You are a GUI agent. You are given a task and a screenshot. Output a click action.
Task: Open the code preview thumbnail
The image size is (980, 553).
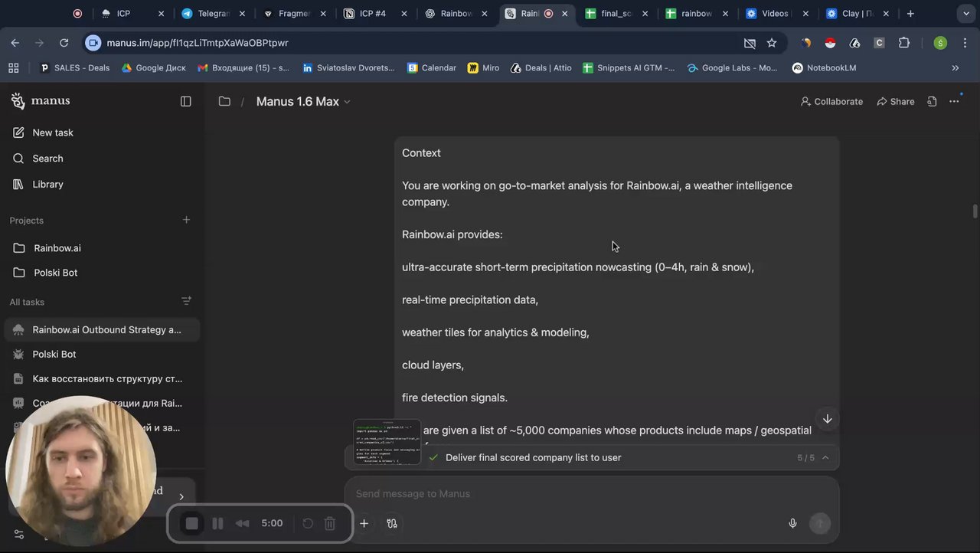387,442
